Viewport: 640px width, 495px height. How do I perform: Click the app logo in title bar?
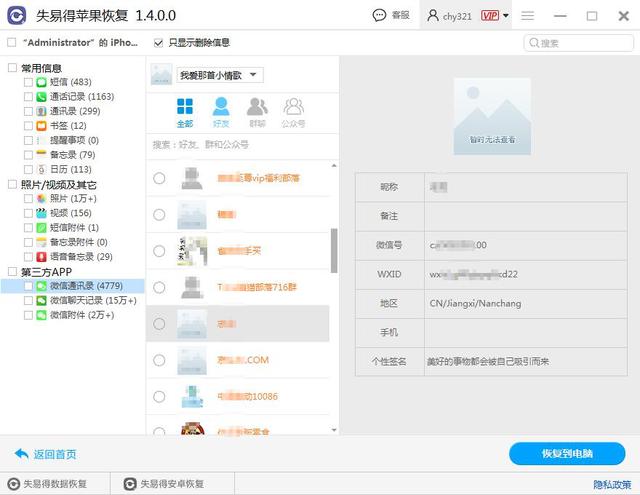(17, 16)
